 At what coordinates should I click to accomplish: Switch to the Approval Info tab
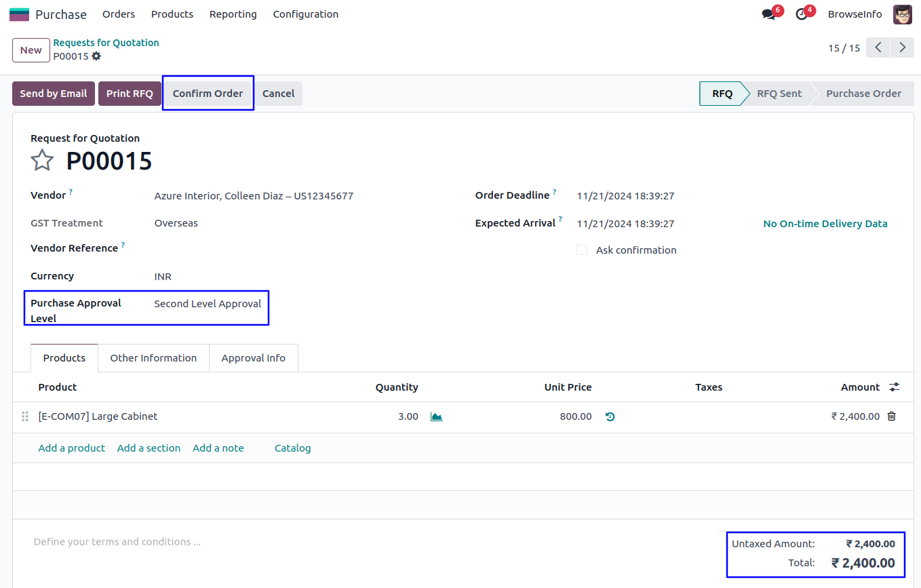click(x=253, y=358)
